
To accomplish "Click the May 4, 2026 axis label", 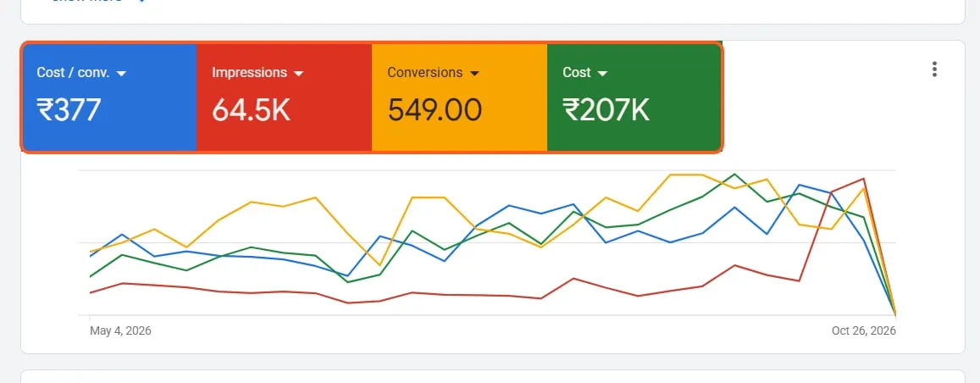I will [x=120, y=330].
